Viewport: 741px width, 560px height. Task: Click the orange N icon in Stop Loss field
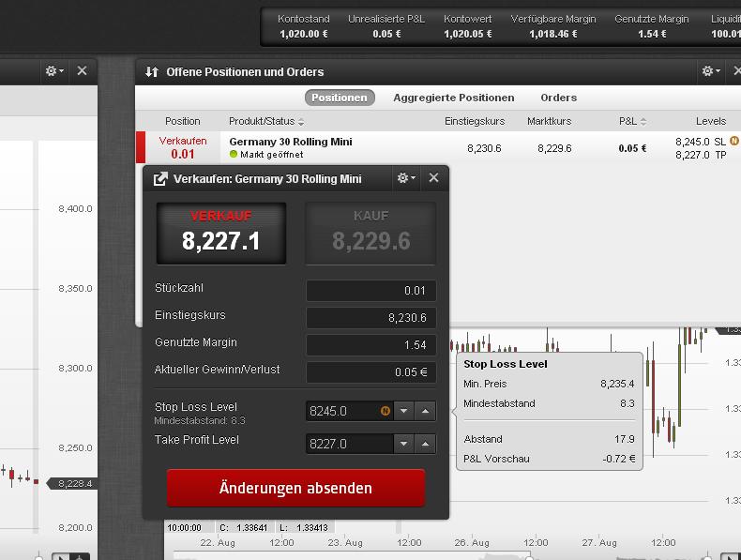tap(385, 411)
